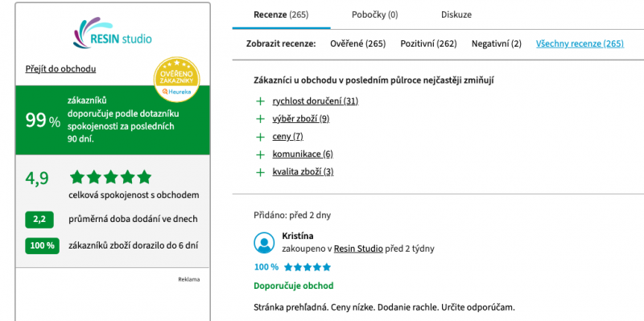Filter reviews by Ověřené (265)

(x=357, y=43)
